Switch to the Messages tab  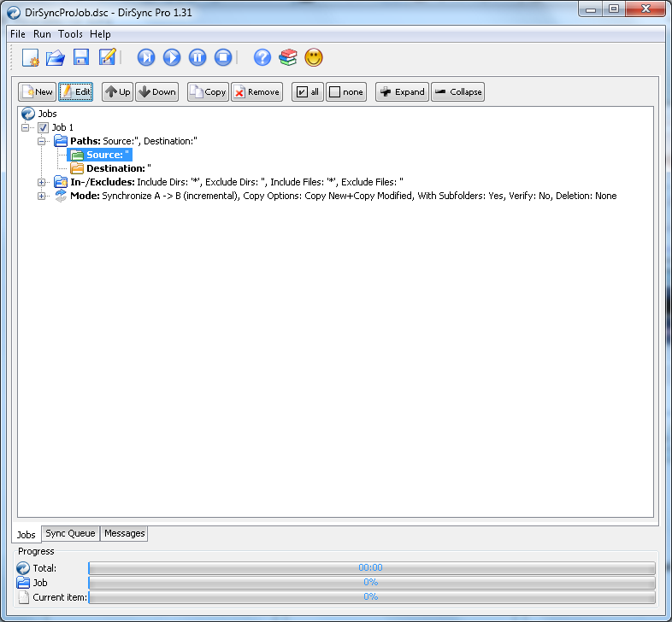coord(125,533)
